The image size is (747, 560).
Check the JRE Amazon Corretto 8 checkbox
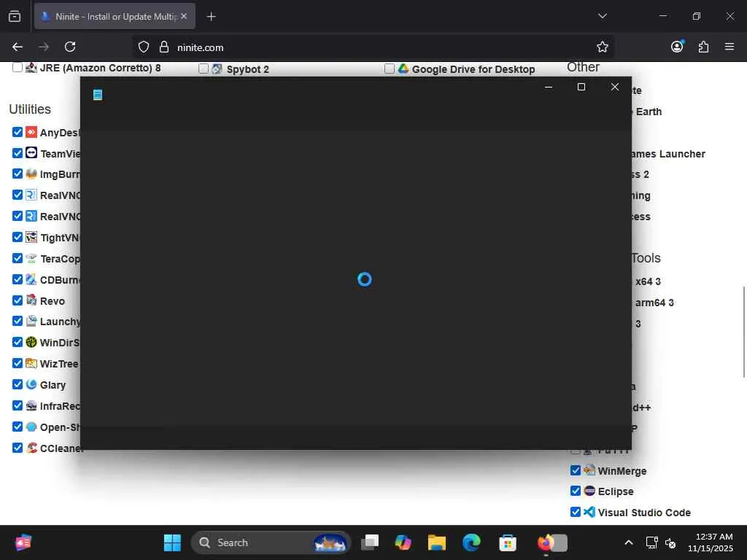pos(18,67)
